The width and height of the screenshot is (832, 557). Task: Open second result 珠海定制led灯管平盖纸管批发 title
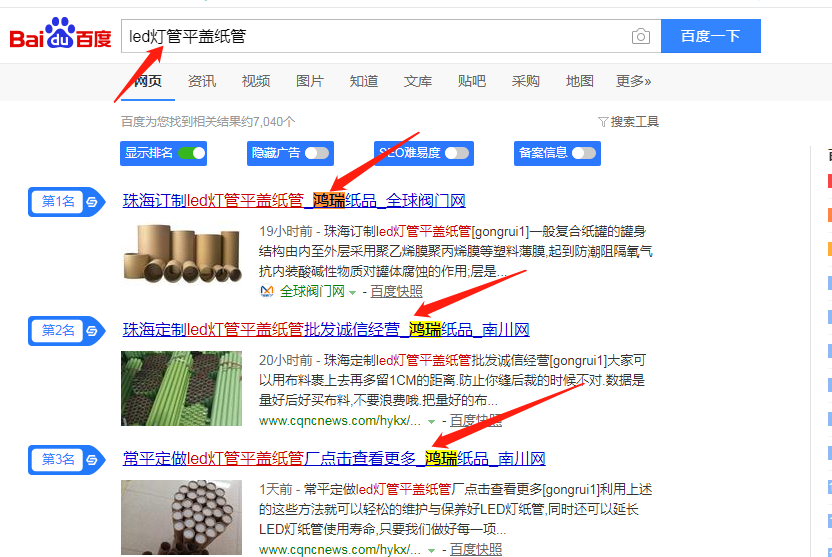pyautogui.click(x=326, y=330)
